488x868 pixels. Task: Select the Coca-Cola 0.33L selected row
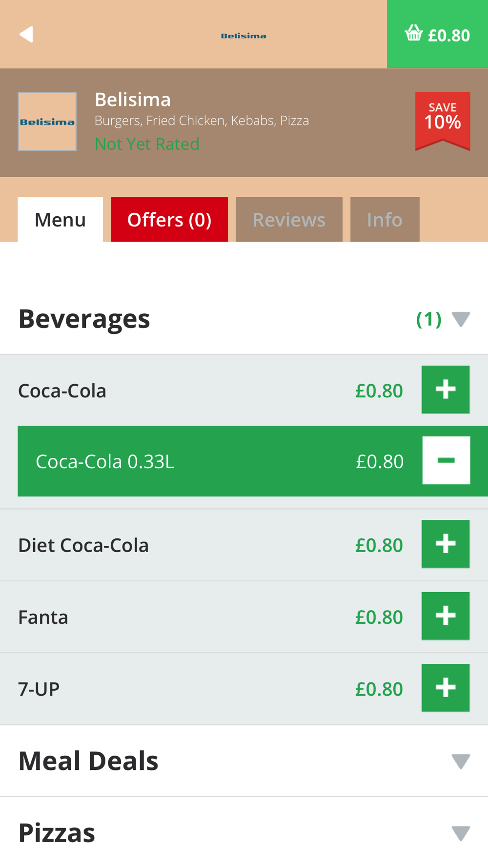coord(195,461)
